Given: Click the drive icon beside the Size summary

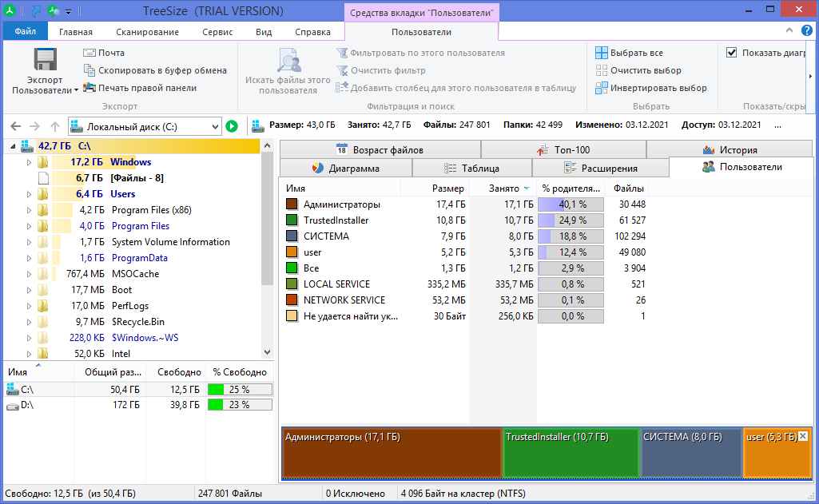Looking at the screenshot, I should click(257, 125).
